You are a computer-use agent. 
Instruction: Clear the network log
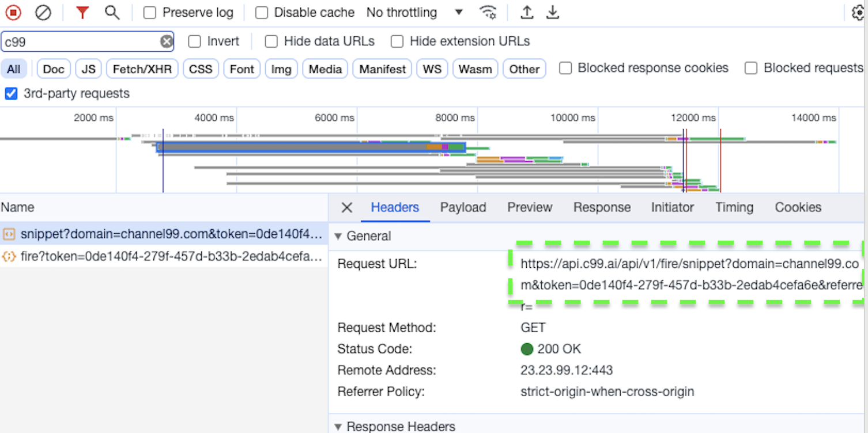point(43,12)
